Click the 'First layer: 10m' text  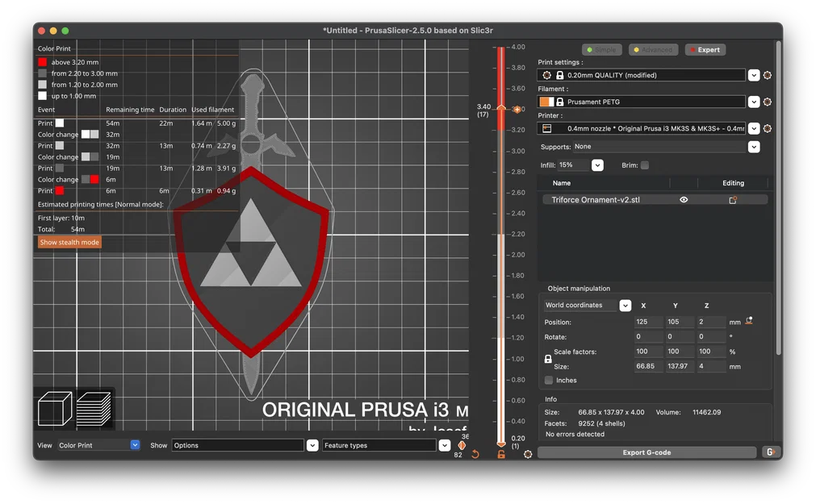(61, 218)
